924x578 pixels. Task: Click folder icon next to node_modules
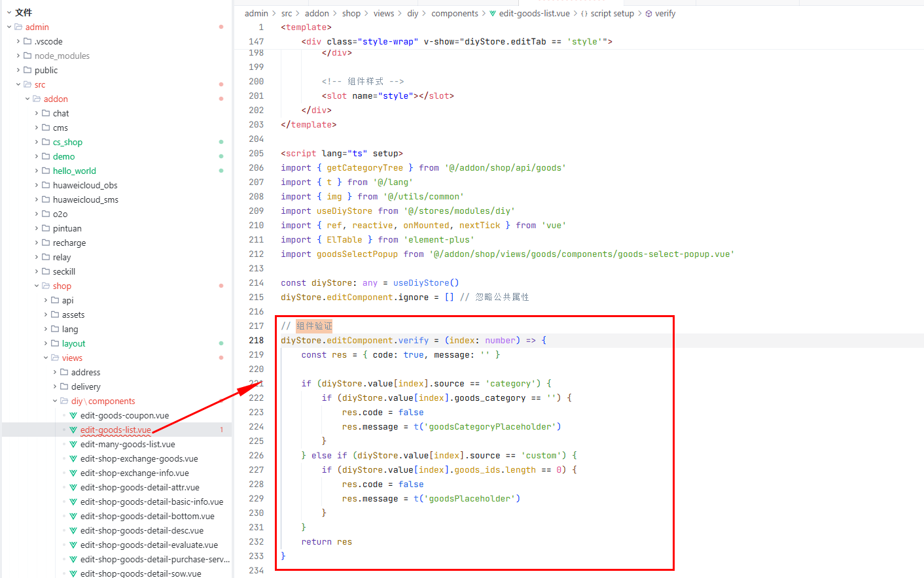(27, 56)
